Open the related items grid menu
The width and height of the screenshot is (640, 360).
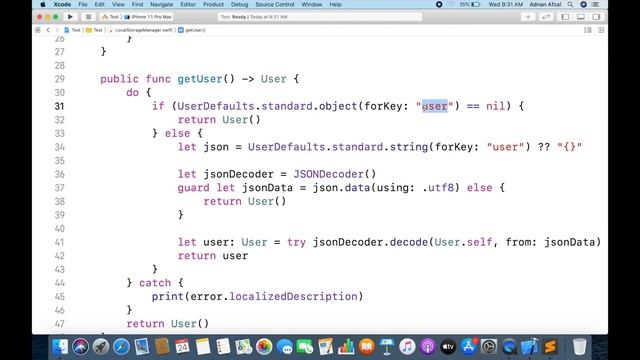tap(38, 30)
